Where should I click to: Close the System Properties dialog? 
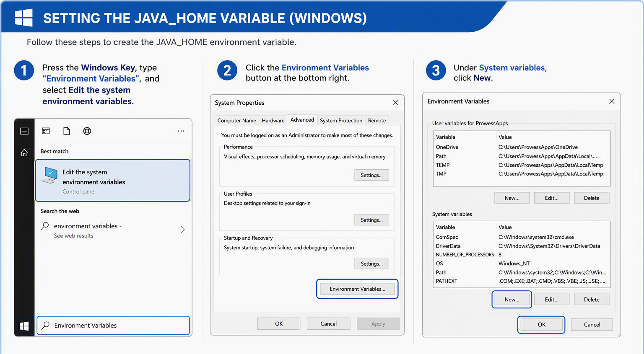coord(395,103)
